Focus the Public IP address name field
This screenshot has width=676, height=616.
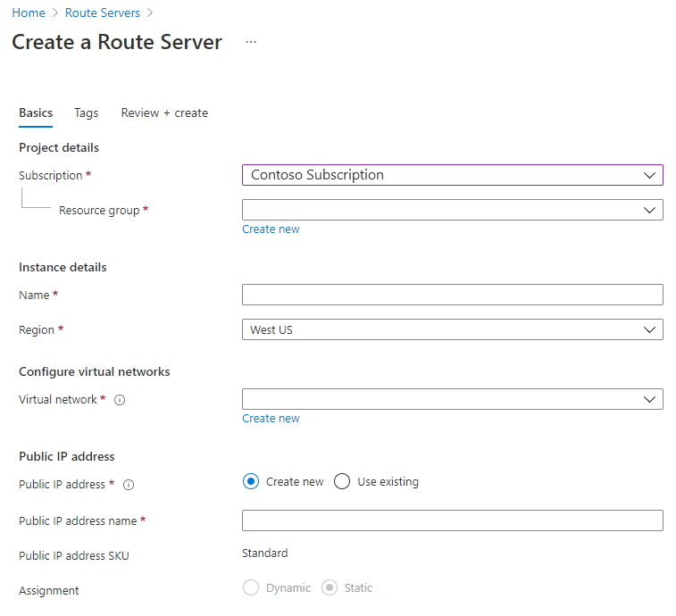(x=452, y=520)
